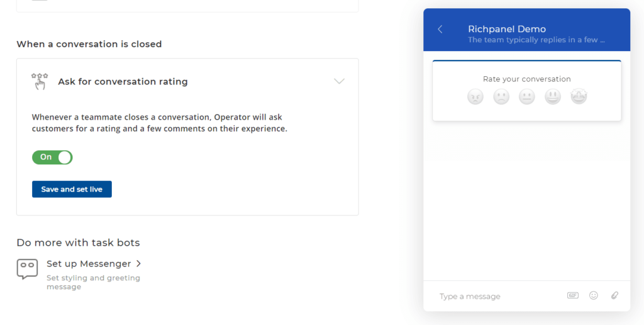Click the arrow beside Set up Messenger
The image size is (644, 325).
click(x=138, y=264)
